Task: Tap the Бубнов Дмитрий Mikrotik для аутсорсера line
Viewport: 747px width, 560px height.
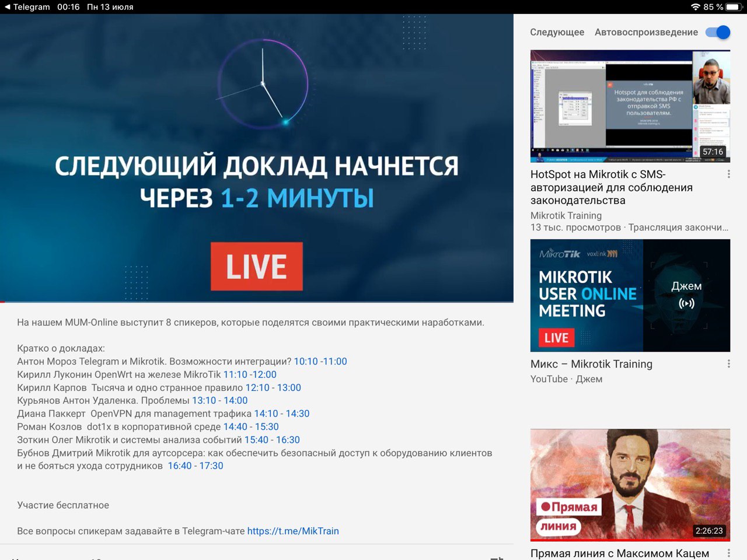Action: [x=254, y=460]
